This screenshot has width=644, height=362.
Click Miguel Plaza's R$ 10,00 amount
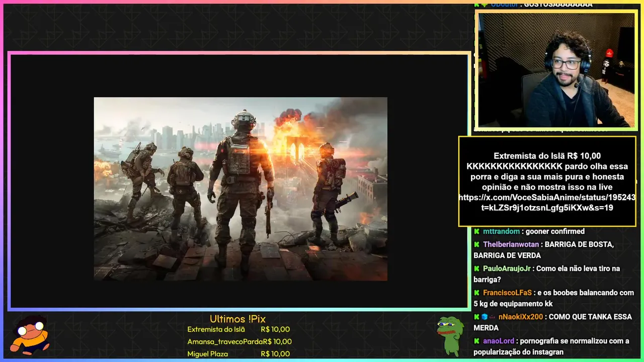pos(275,353)
